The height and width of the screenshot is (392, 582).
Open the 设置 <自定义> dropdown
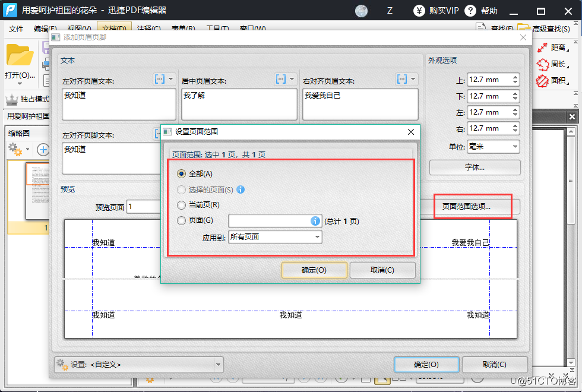pyautogui.click(x=218, y=365)
